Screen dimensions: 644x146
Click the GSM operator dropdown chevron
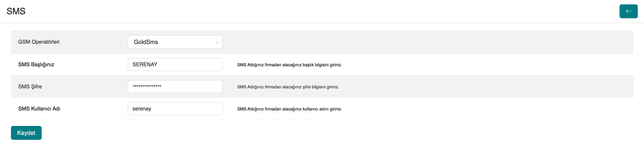(217, 42)
